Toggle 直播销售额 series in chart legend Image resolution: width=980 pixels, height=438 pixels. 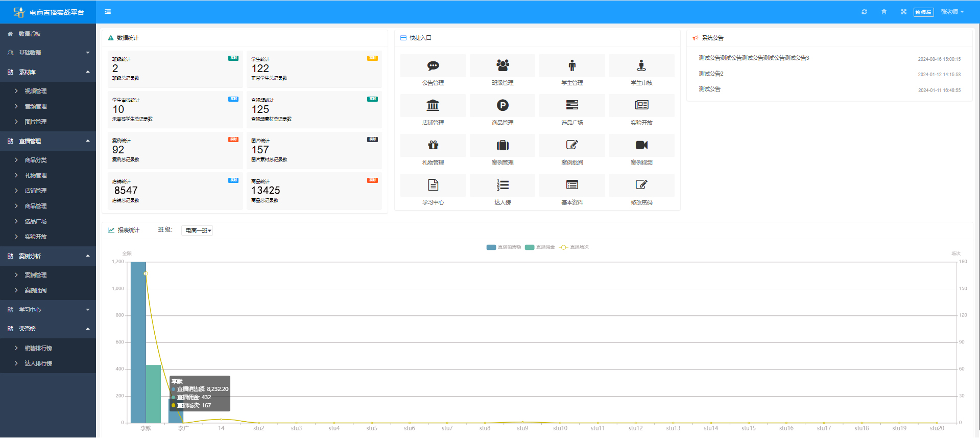pos(504,247)
